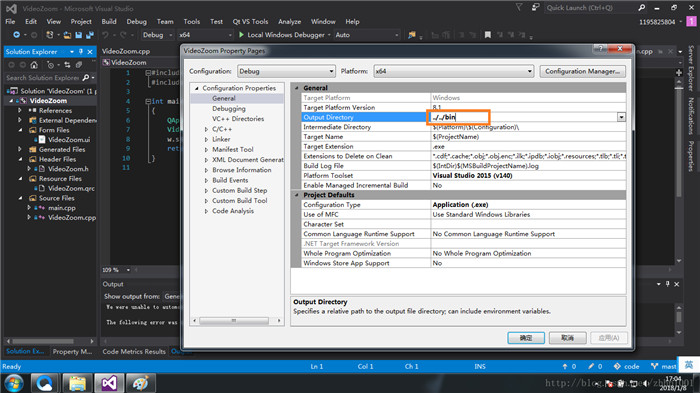Click the 取消 (Cancel) button
This screenshot has width=700, height=393.
pos(567,338)
